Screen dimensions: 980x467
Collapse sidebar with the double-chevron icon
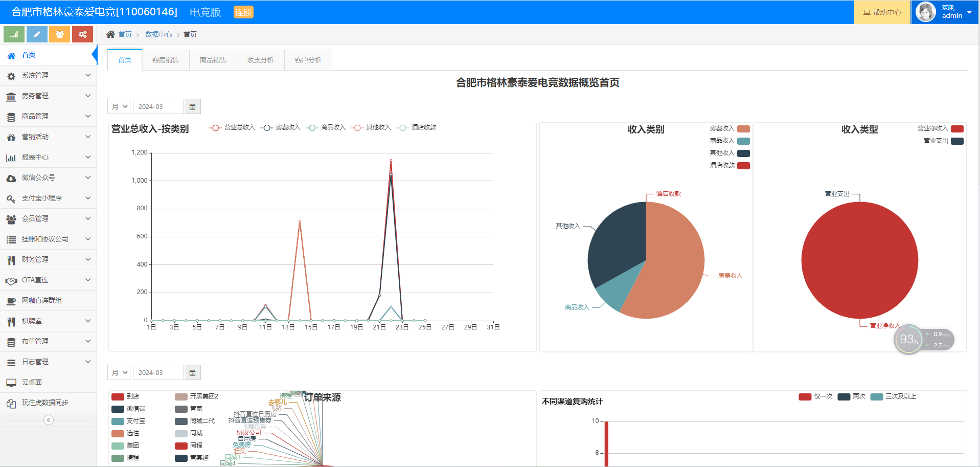click(49, 420)
